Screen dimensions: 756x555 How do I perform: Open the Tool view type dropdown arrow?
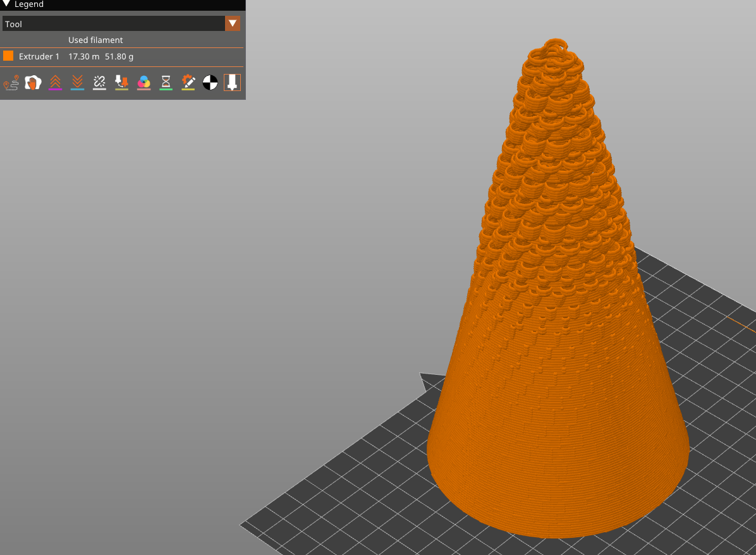coord(233,24)
